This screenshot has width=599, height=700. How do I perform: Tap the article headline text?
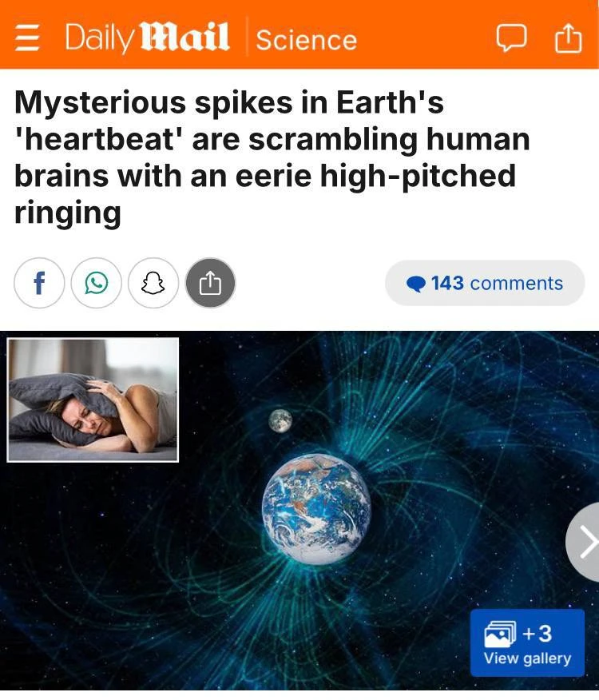click(272, 157)
